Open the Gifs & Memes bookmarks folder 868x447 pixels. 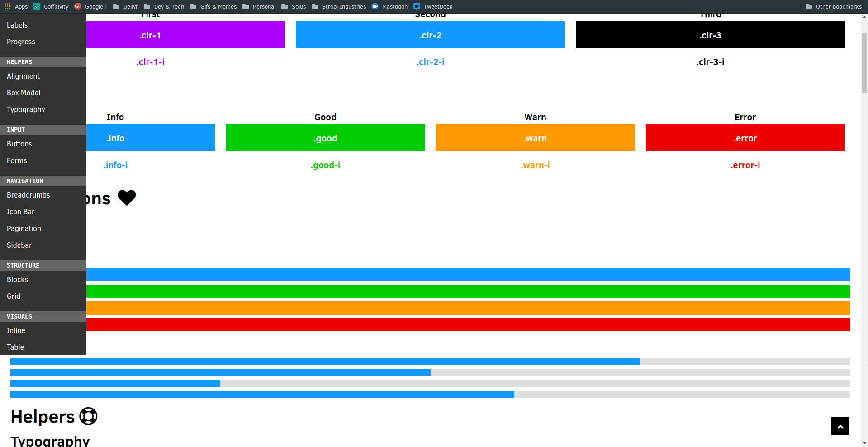(x=213, y=6)
